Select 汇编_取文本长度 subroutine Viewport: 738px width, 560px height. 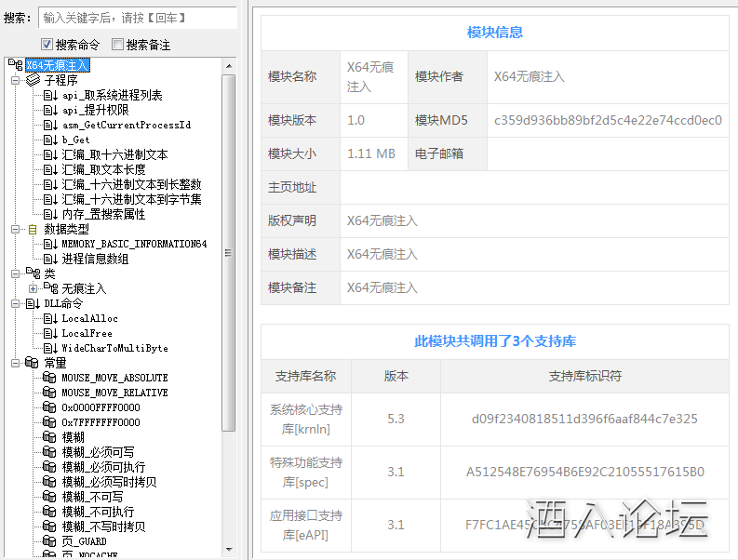tap(103, 169)
